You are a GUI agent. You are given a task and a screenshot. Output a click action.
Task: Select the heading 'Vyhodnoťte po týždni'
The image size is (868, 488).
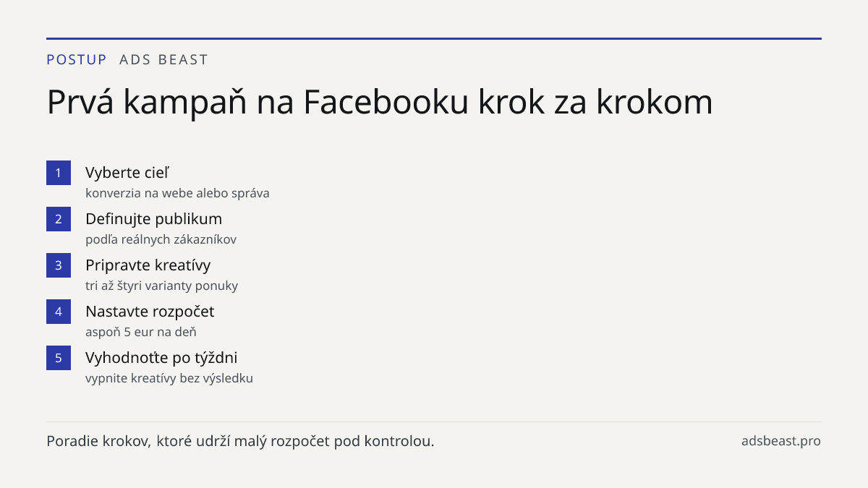[161, 358]
